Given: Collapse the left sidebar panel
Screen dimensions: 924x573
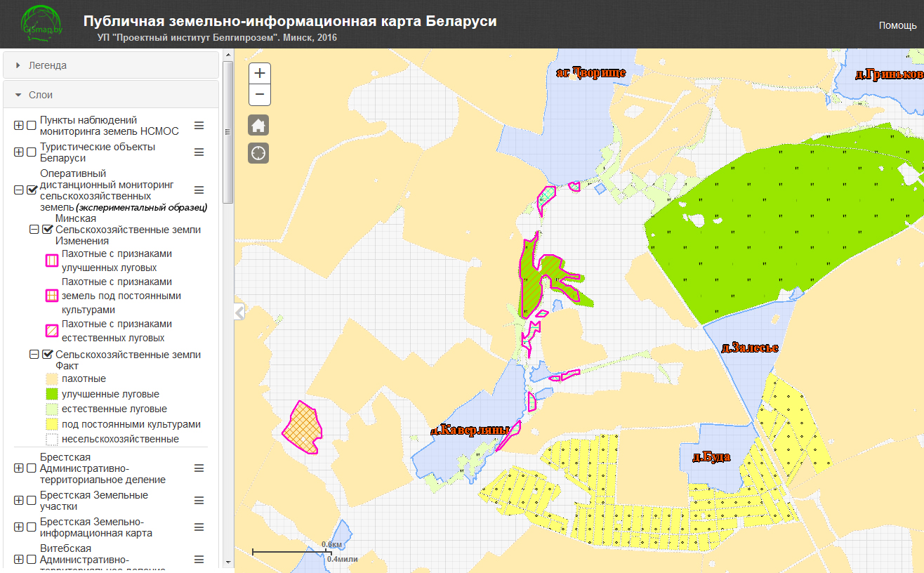Looking at the screenshot, I should 239,312.
